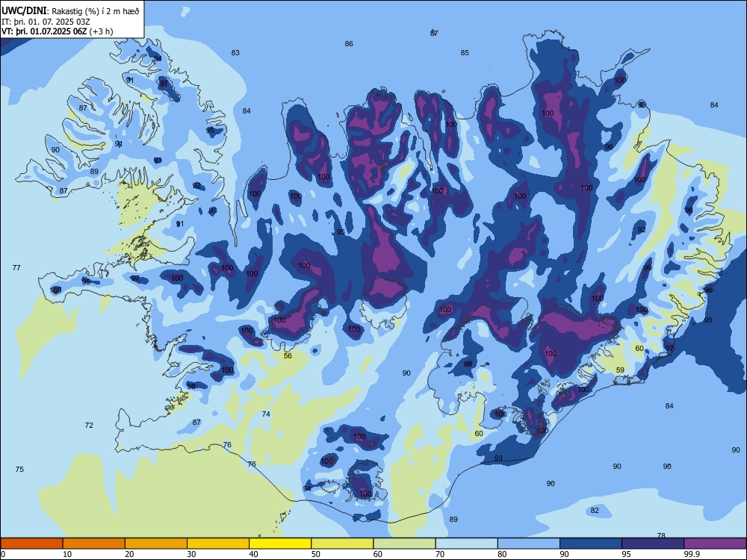747x560 pixels.
Task: Click the humidity value '78' on the map
Action: pyautogui.click(x=661, y=535)
